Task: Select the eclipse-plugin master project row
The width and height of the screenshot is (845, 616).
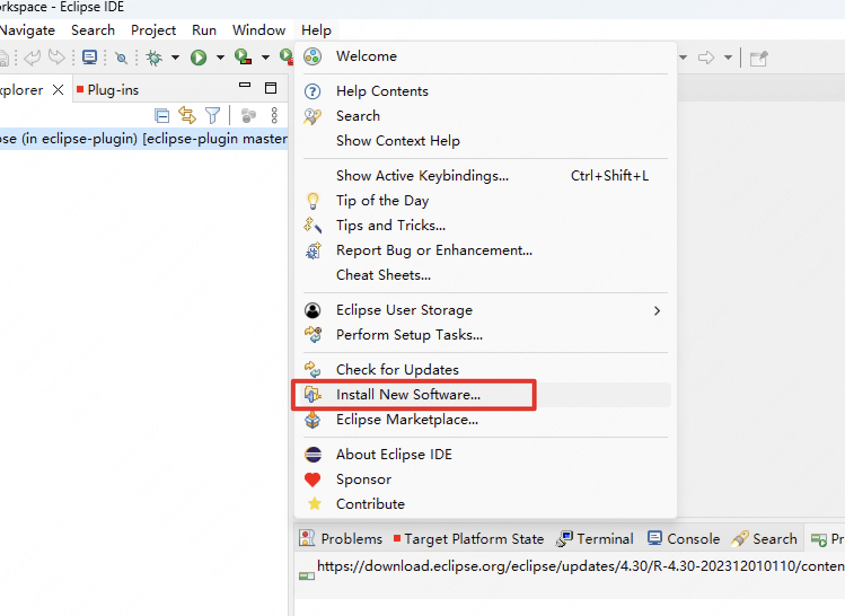Action: 144,139
